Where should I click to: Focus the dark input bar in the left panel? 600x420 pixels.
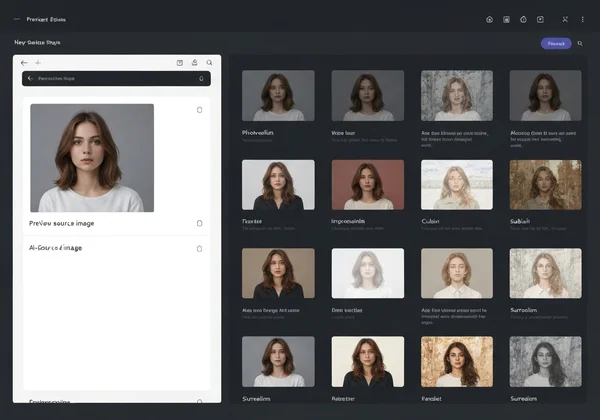click(x=116, y=78)
